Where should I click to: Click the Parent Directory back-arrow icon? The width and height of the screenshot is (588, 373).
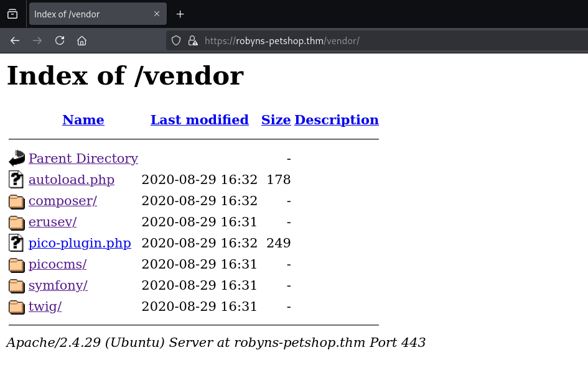(x=17, y=159)
